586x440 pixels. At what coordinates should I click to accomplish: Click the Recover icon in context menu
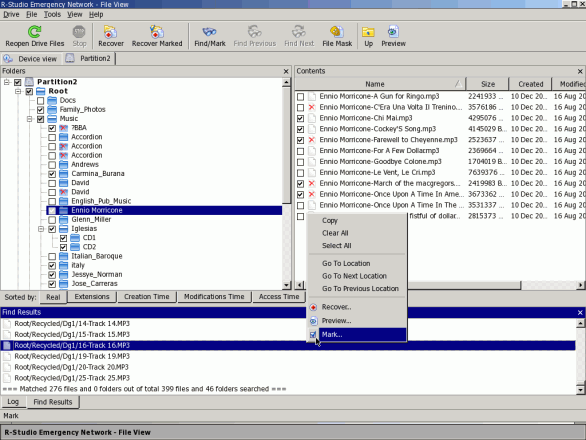click(313, 307)
